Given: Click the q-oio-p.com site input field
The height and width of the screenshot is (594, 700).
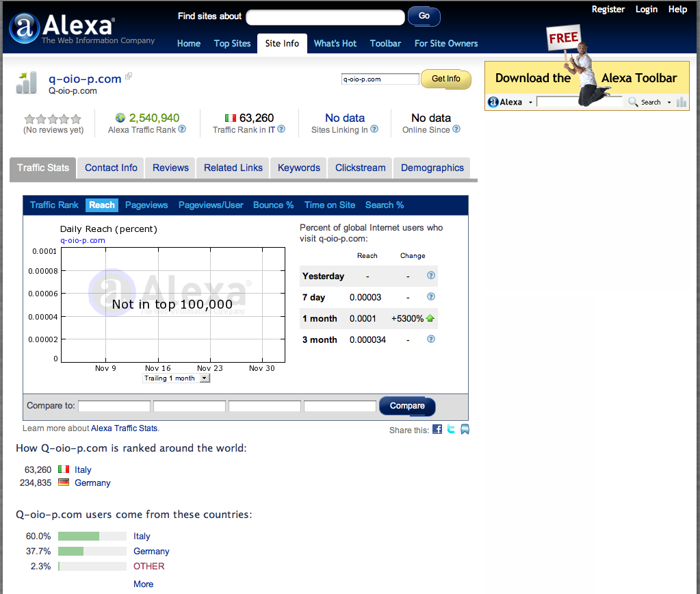Looking at the screenshot, I should point(380,79).
